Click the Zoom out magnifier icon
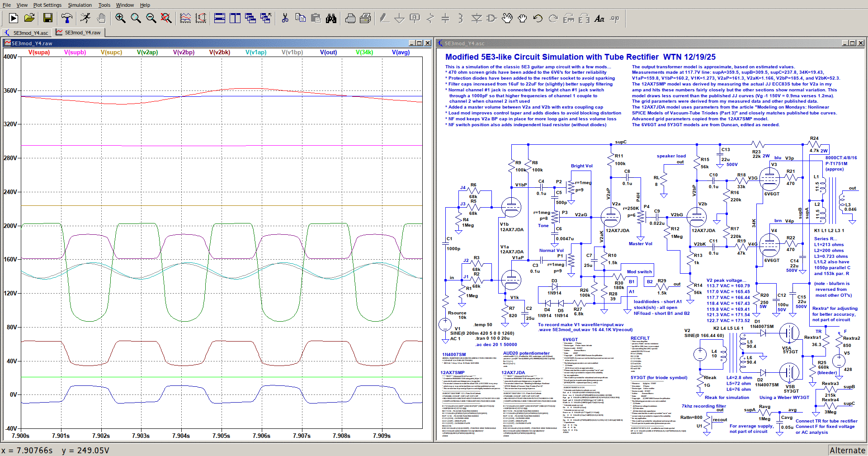The height and width of the screenshot is (456, 868). pos(151,18)
